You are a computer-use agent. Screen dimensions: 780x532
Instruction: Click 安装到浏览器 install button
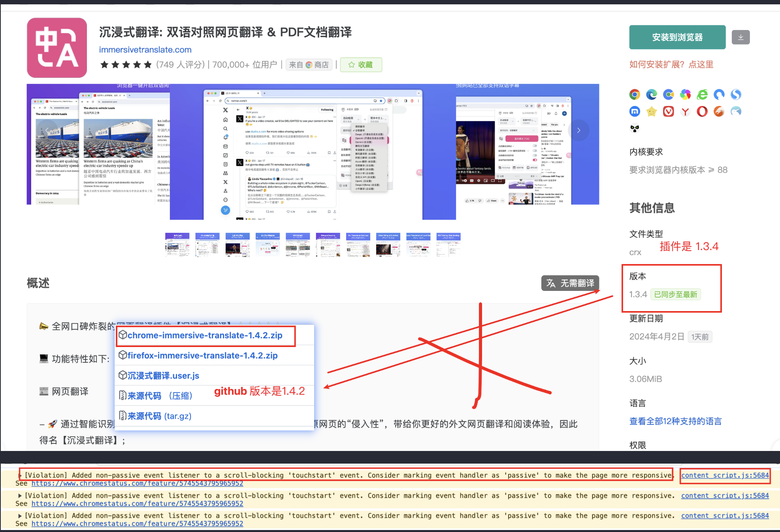[x=677, y=37]
